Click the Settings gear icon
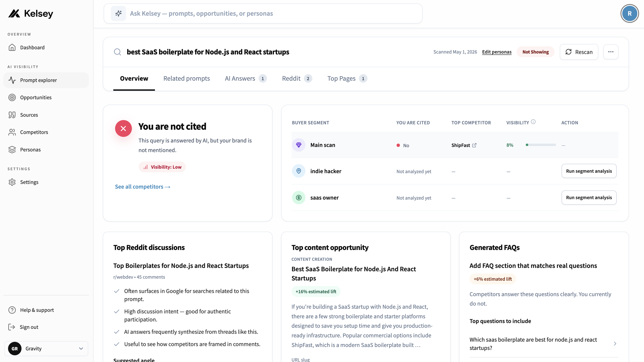644x362 pixels. 12,182
